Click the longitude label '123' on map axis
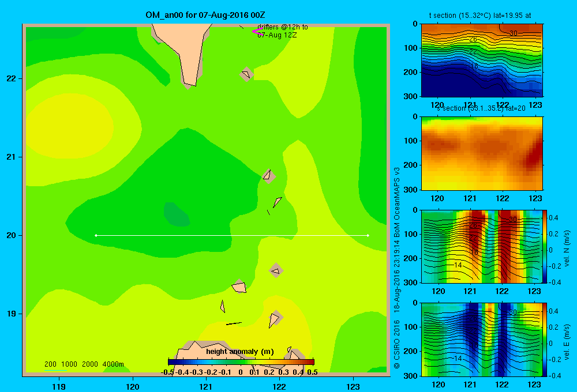 pos(353,386)
